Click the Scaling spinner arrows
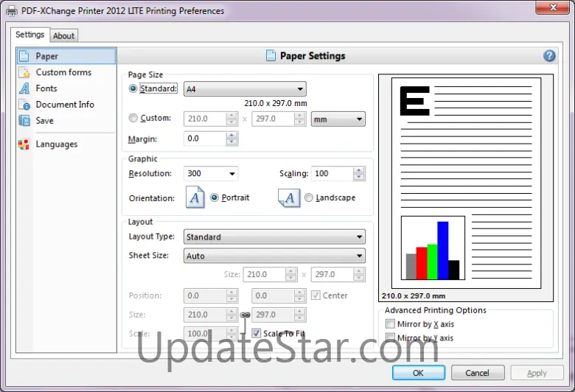575x392 pixels. [359, 174]
